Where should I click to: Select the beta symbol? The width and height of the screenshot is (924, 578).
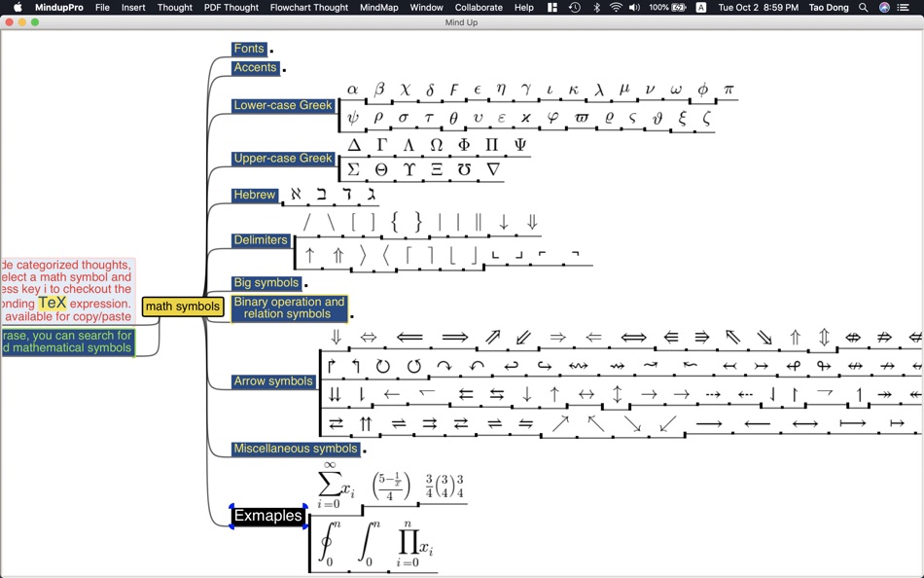[379, 90]
